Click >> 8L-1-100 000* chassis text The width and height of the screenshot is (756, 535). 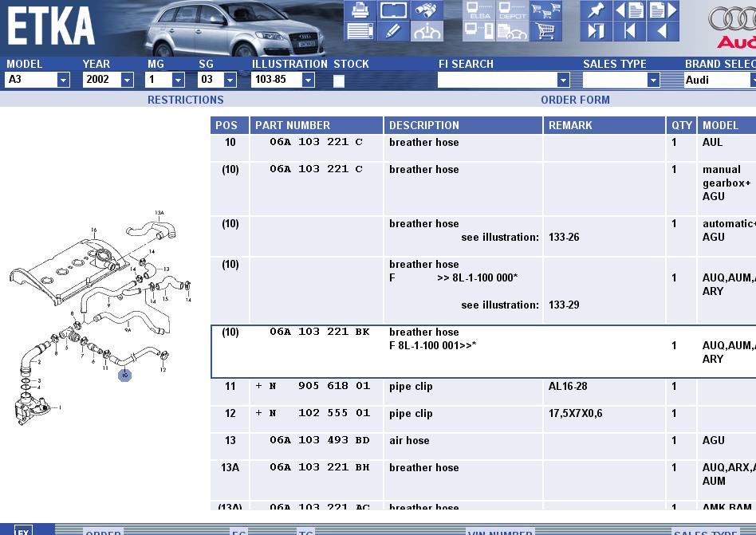[478, 277]
